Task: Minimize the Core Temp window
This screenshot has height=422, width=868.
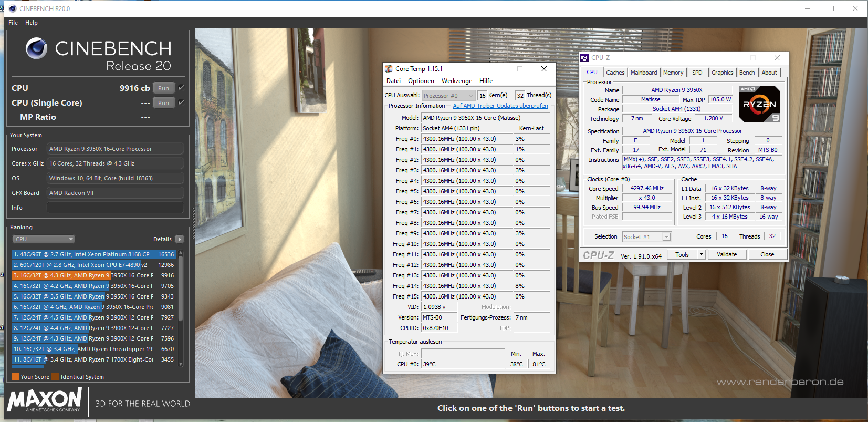Action: click(x=496, y=69)
